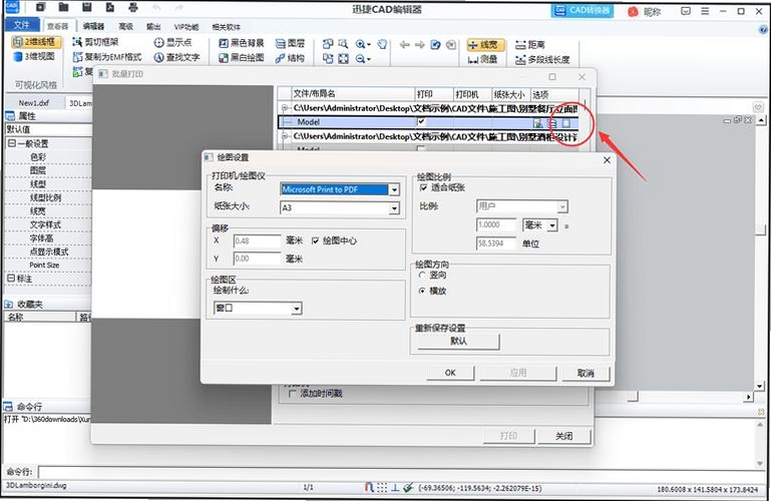Click the open folder icon in title bar
771x501 pixels.
(63, 7)
